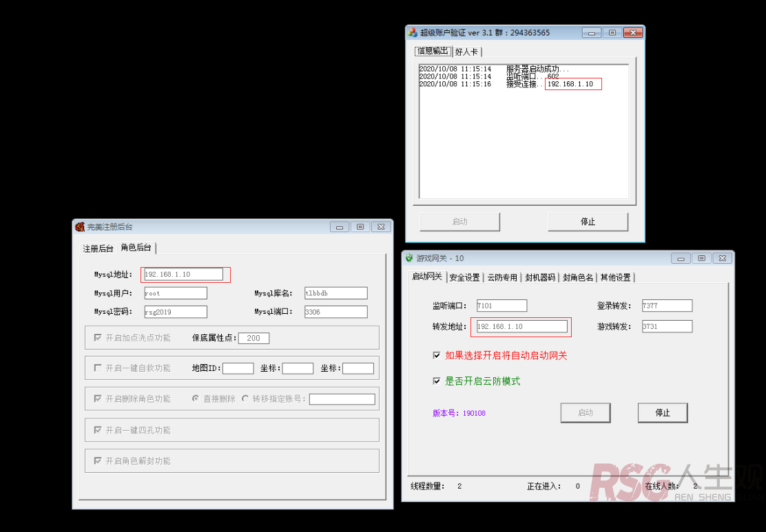Minimize the 游戏网关 window
The image size is (766, 532).
point(681,258)
